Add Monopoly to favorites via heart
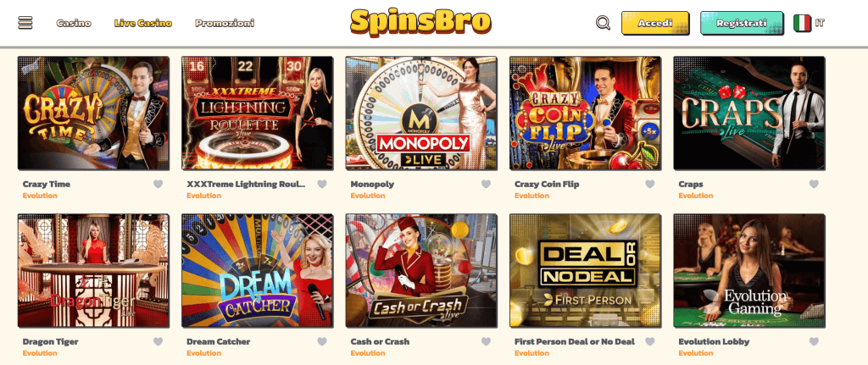Screen dimensions: 868x365 (486, 184)
